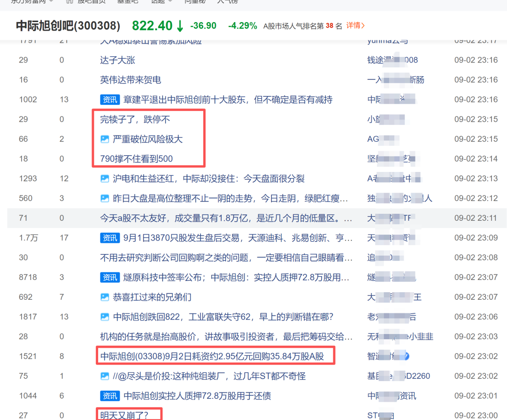Click author ending 资讯 on 23:01 post
The image size is (507, 420).
click(x=392, y=396)
